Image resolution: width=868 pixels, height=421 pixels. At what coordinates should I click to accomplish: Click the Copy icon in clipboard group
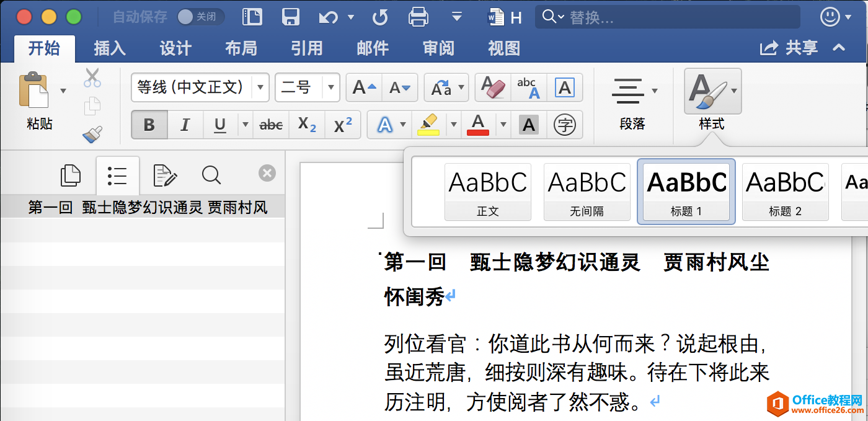click(x=92, y=106)
